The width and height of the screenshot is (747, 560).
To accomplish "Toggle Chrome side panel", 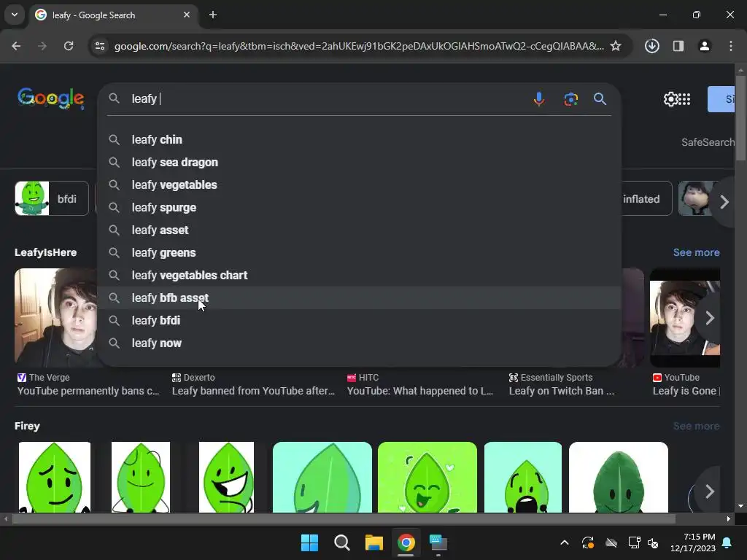I will point(678,46).
